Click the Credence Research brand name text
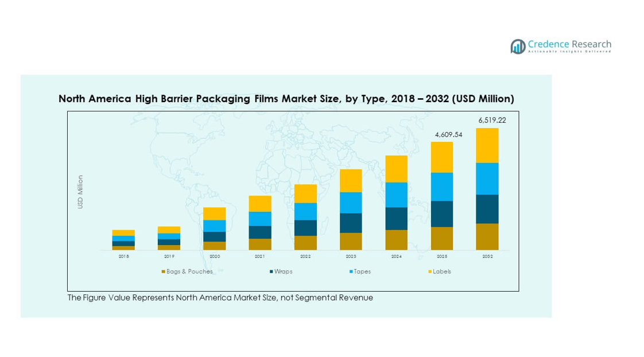The width and height of the screenshot is (644, 357). tap(569, 44)
